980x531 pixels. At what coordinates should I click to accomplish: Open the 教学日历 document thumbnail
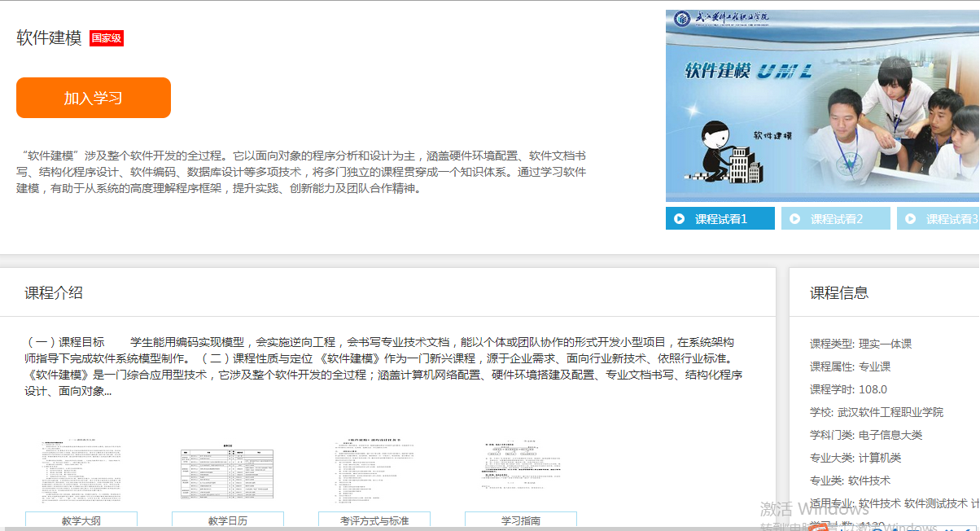(228, 472)
